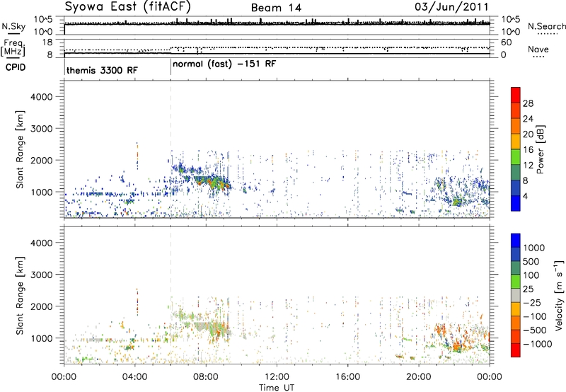This screenshot has width=566, height=392.
Task: Click the 'N.Search' legend label
Action: (x=546, y=26)
